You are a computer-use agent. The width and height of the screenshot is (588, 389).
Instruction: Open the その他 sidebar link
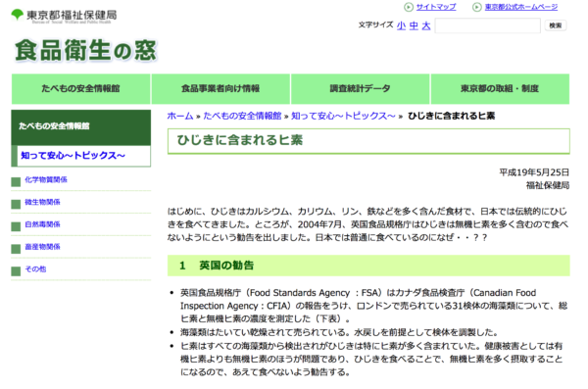point(35,268)
